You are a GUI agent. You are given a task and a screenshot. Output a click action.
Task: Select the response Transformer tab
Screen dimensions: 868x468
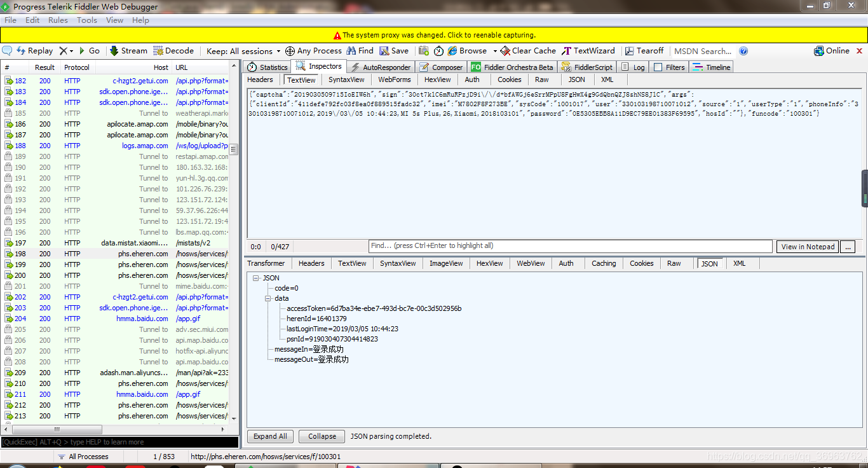(266, 263)
